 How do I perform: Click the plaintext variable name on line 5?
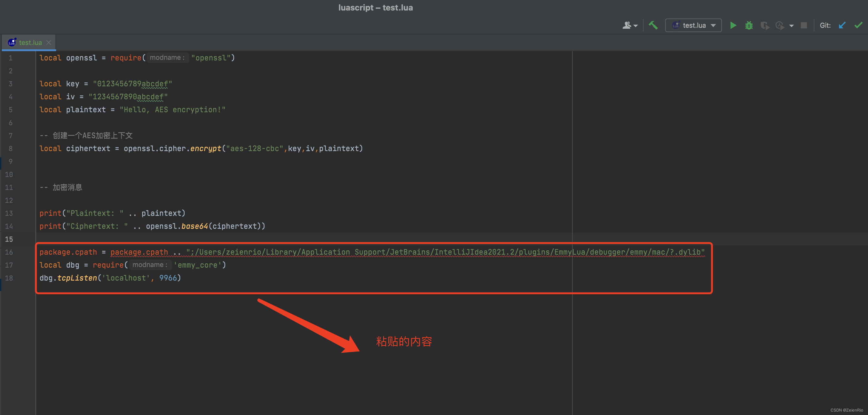(86, 109)
